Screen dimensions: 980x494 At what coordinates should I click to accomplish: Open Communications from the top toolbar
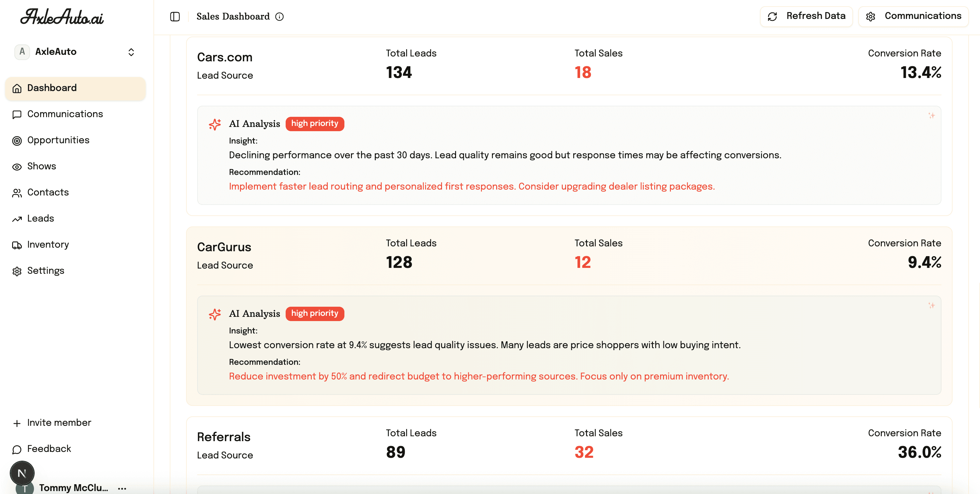pos(913,16)
